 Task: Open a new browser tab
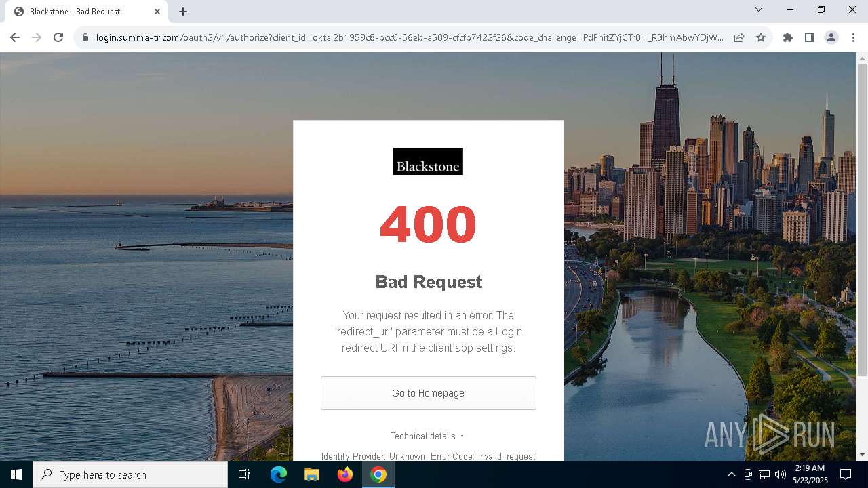[183, 11]
